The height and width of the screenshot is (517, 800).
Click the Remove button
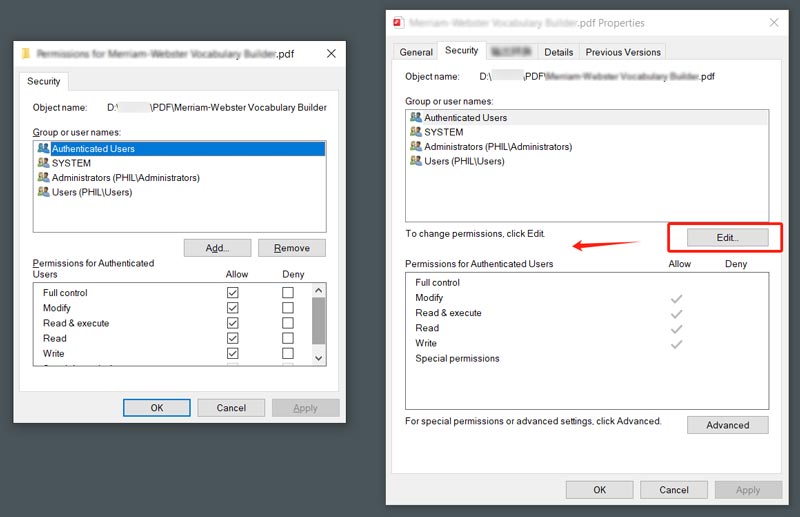[x=292, y=248]
